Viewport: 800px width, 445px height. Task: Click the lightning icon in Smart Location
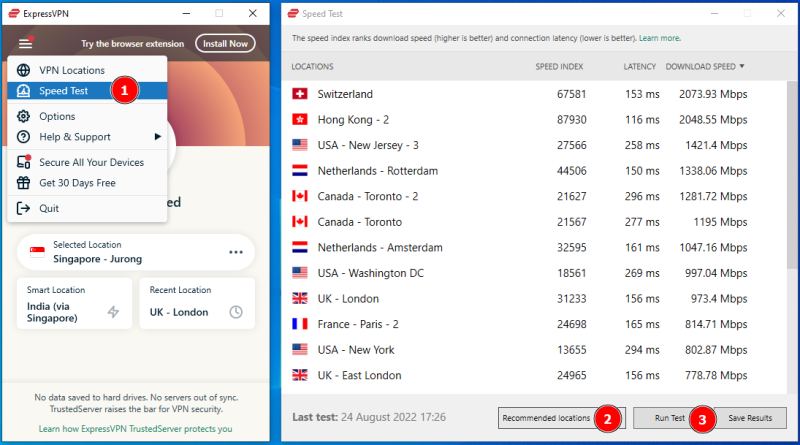[x=113, y=312]
